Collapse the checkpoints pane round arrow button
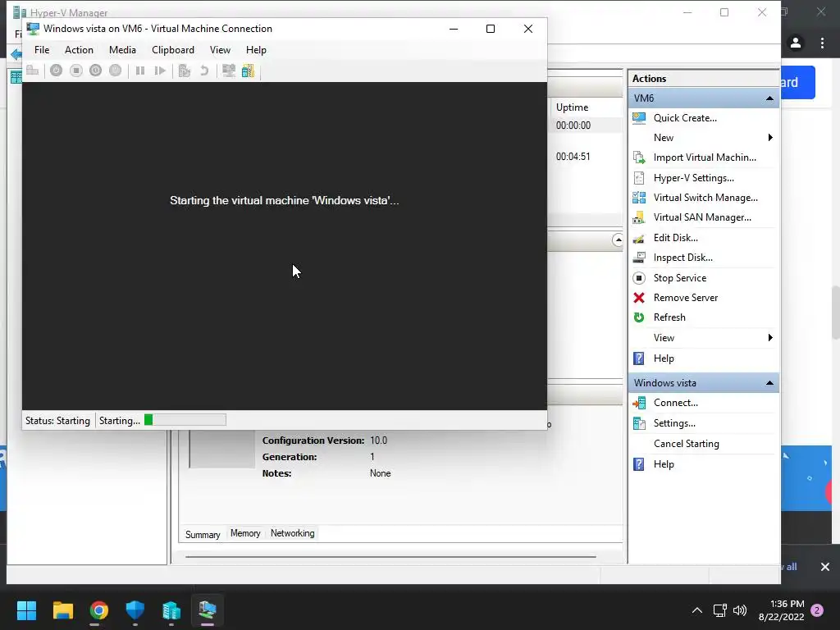Screen dimensions: 840x630 (x=618, y=240)
